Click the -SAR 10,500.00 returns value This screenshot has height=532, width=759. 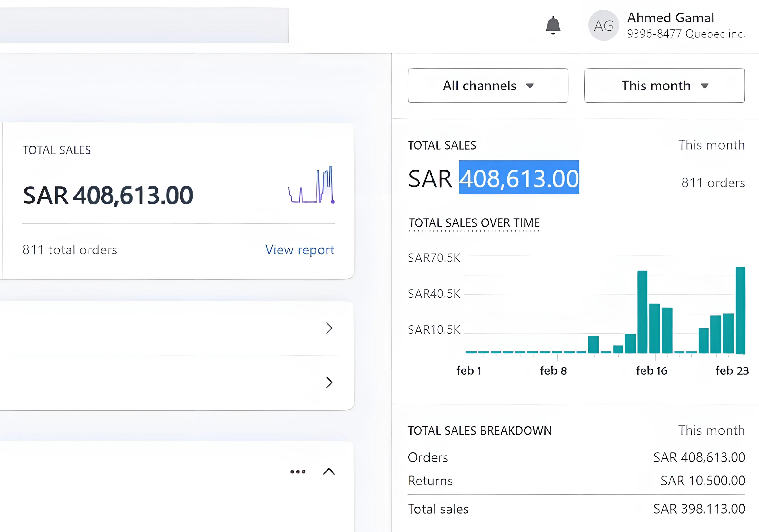[700, 481]
